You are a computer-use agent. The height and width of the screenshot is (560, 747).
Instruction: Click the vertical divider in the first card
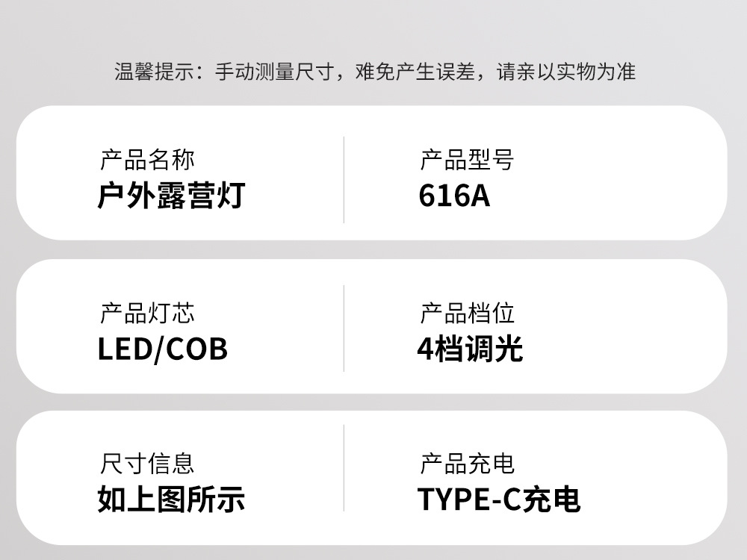click(344, 179)
